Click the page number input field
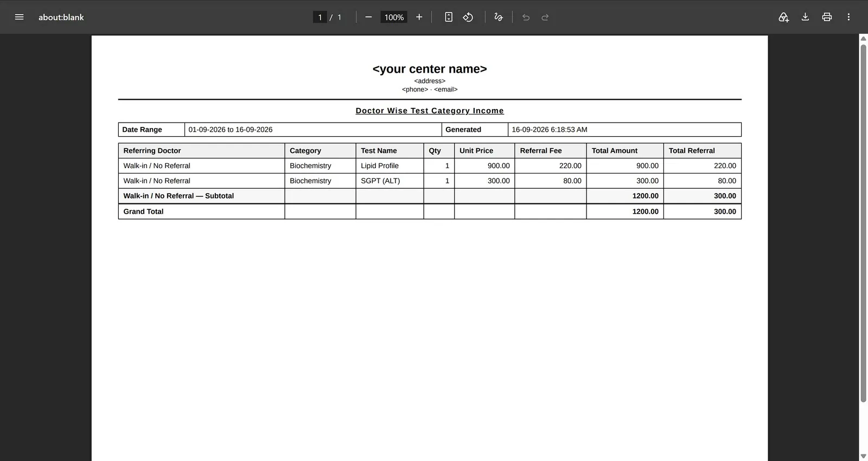868x461 pixels. (320, 17)
